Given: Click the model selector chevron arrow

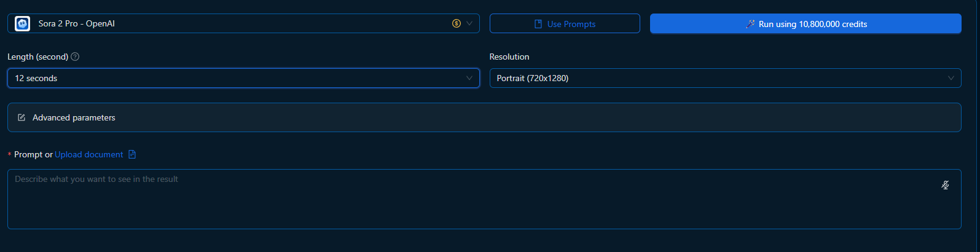Looking at the screenshot, I should point(469,23).
